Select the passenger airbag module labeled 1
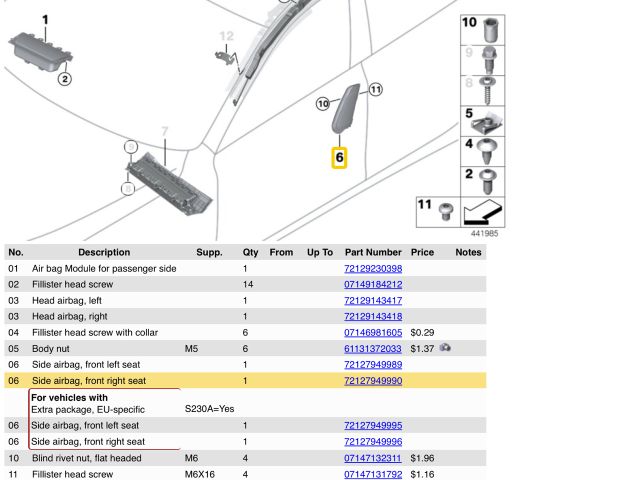The width and height of the screenshot is (640, 480). click(37, 50)
